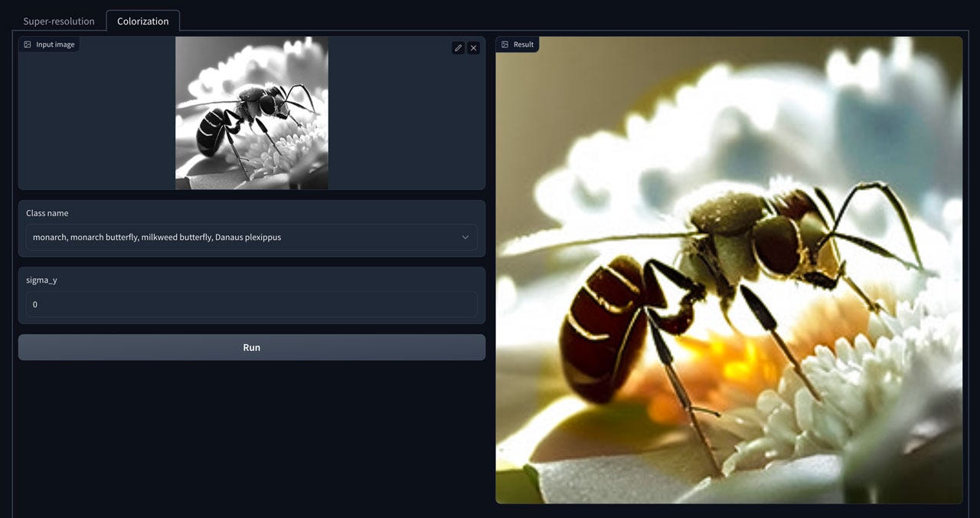This screenshot has height=518, width=980.
Task: Click the colorized ant Result image
Action: 730,268
